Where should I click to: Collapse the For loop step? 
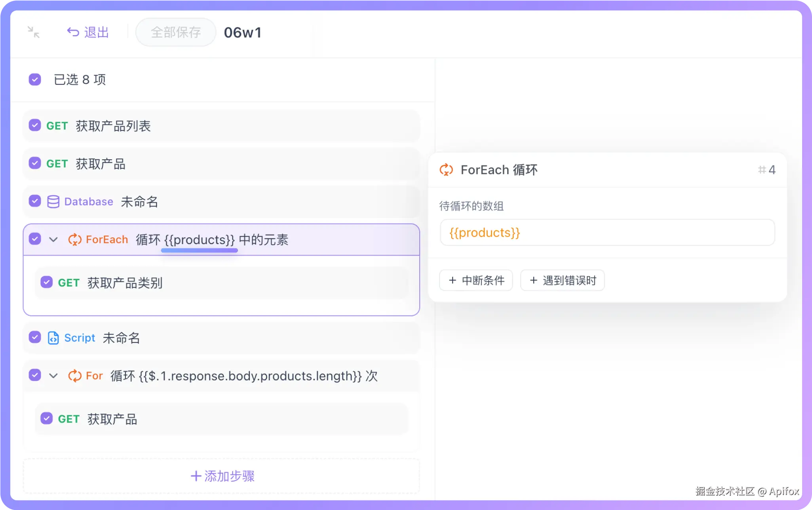[x=53, y=376]
